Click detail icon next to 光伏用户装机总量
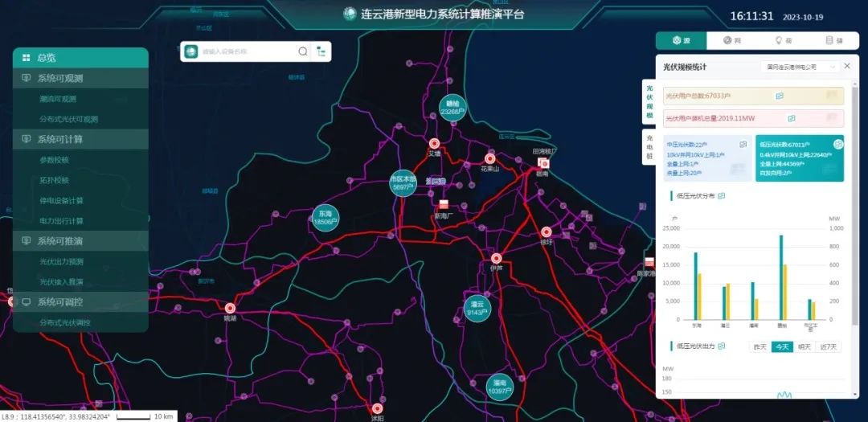Viewport: 868px width, 422px height. pyautogui.click(x=792, y=118)
